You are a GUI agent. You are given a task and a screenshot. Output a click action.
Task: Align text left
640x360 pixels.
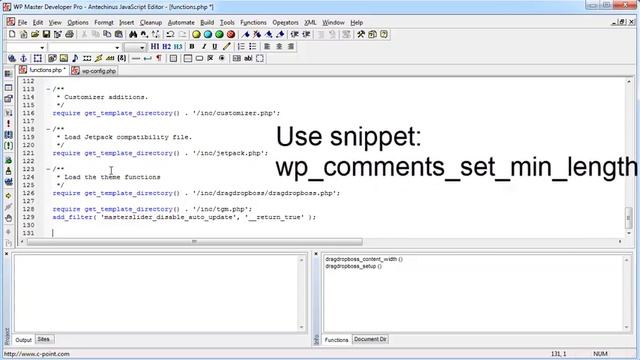267,47
